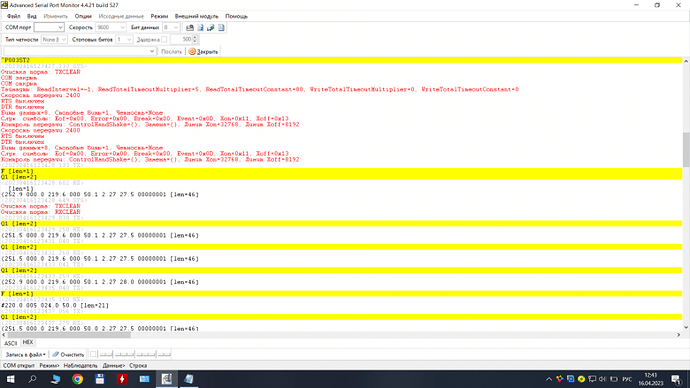Viewport: 690px width, 388px height.
Task: Open the Windows Start menu
Action: 10,379
